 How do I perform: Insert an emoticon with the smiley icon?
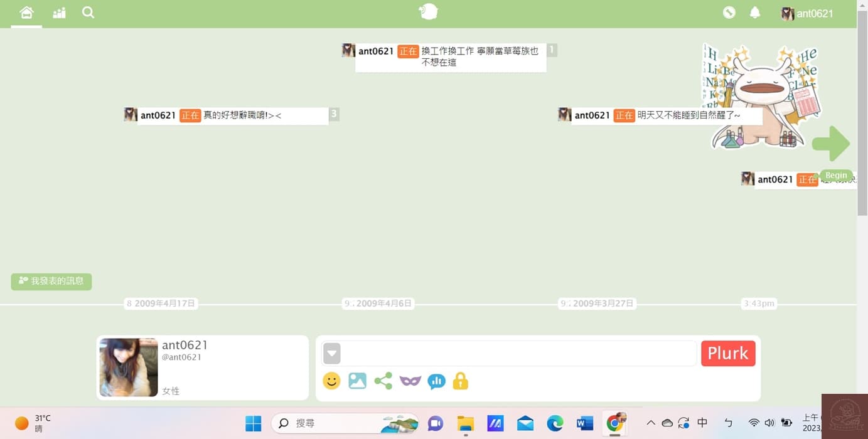[x=331, y=381]
